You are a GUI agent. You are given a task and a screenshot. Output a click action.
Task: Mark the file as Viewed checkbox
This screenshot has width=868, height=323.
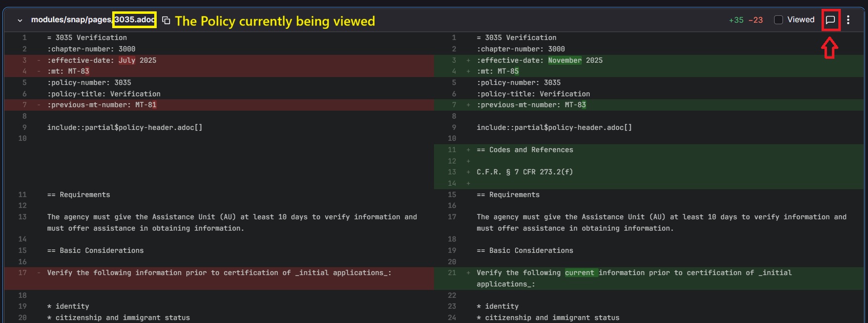tap(779, 20)
